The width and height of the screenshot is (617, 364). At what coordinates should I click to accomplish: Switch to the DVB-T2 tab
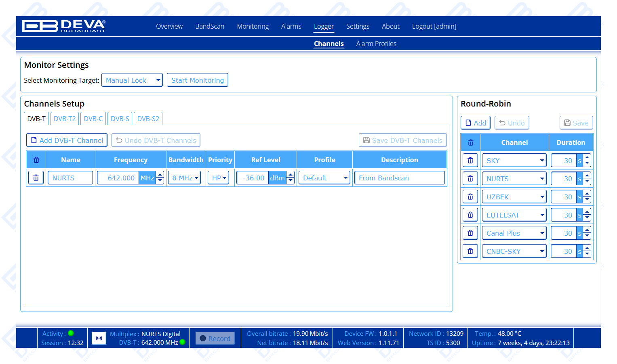(x=65, y=119)
